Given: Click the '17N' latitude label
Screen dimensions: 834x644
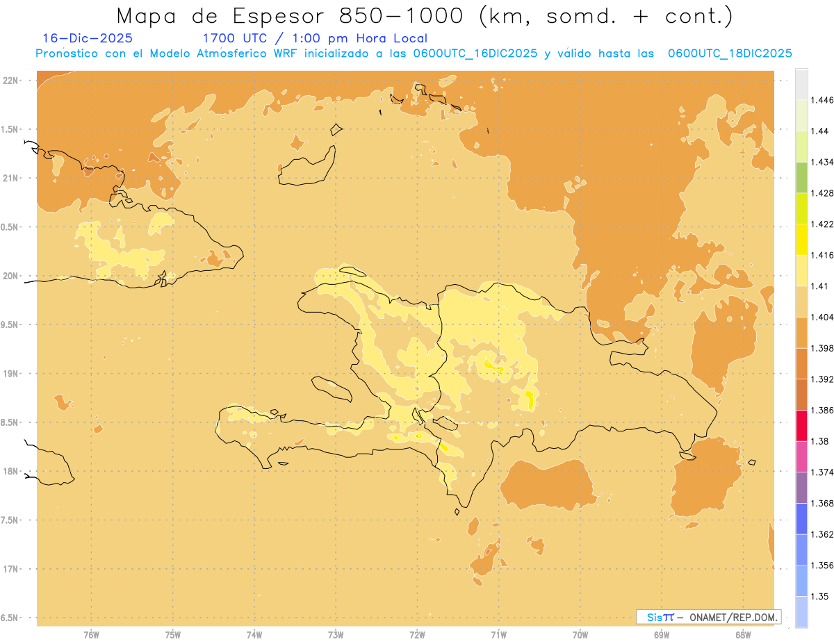Looking at the screenshot, I should coord(11,569).
